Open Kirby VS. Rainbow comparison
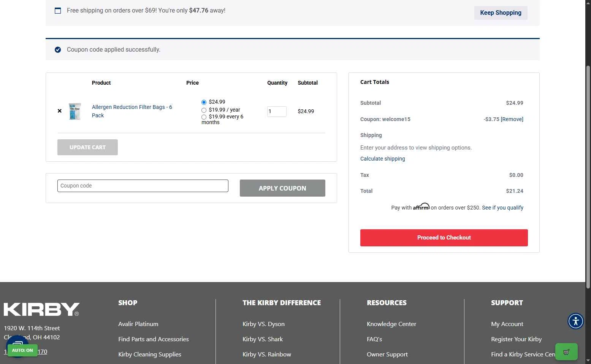This screenshot has width=591, height=364. (267, 355)
